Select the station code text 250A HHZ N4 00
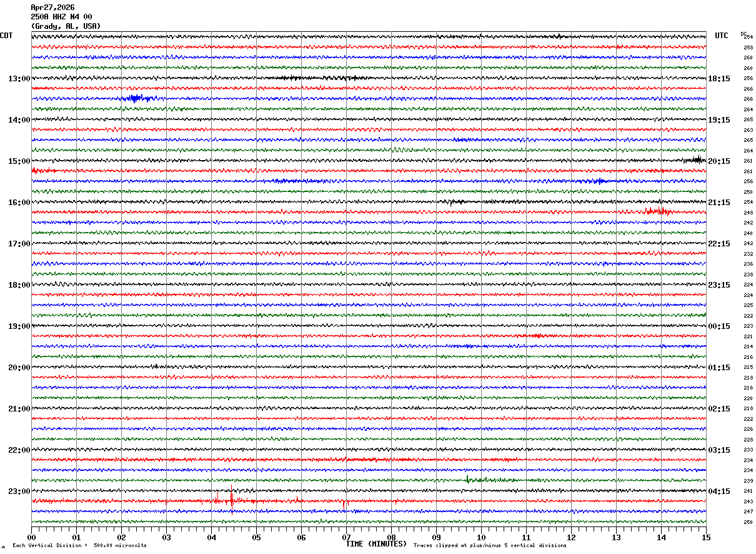This screenshot has width=756, height=554. 61,17
